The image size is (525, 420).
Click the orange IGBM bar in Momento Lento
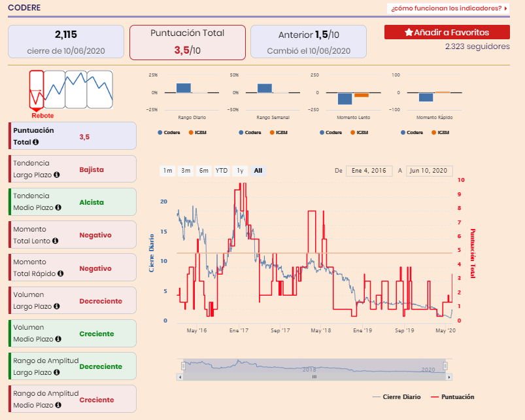362,95
